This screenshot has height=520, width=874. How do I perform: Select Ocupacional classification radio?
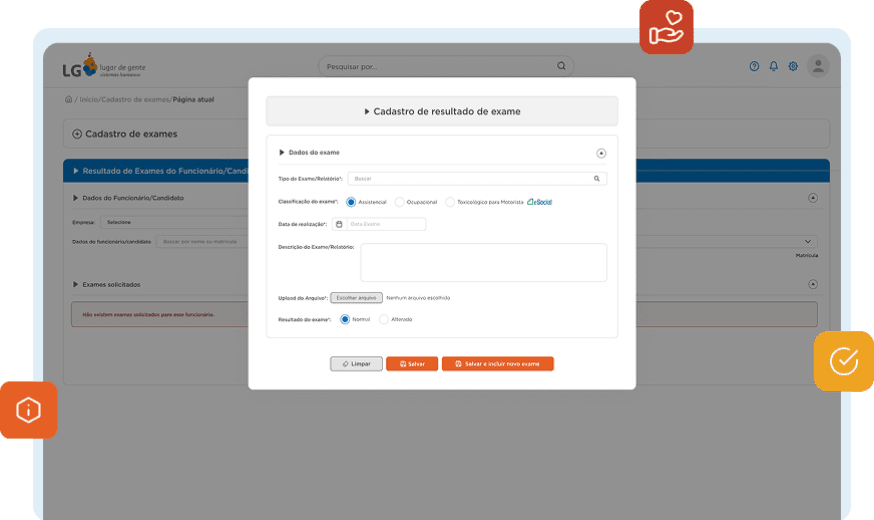(x=400, y=202)
